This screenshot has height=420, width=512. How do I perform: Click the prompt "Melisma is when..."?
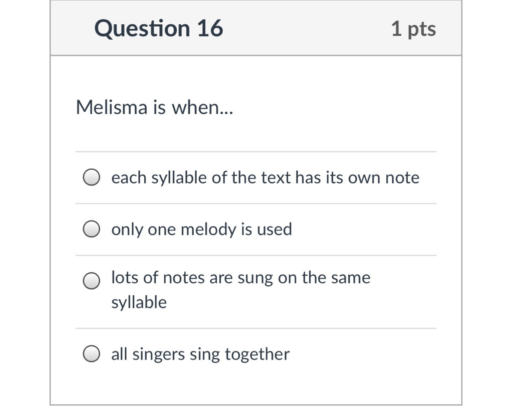pos(154,108)
